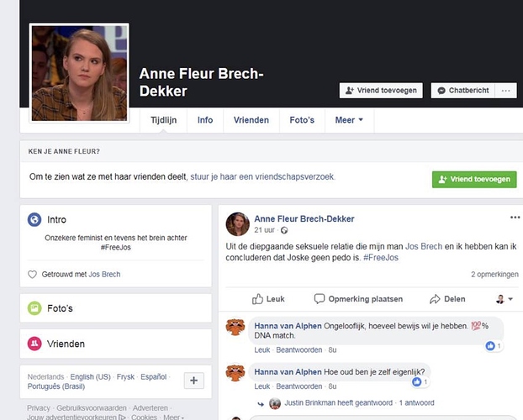
Task: Switch language to Español
Action: [x=153, y=376]
